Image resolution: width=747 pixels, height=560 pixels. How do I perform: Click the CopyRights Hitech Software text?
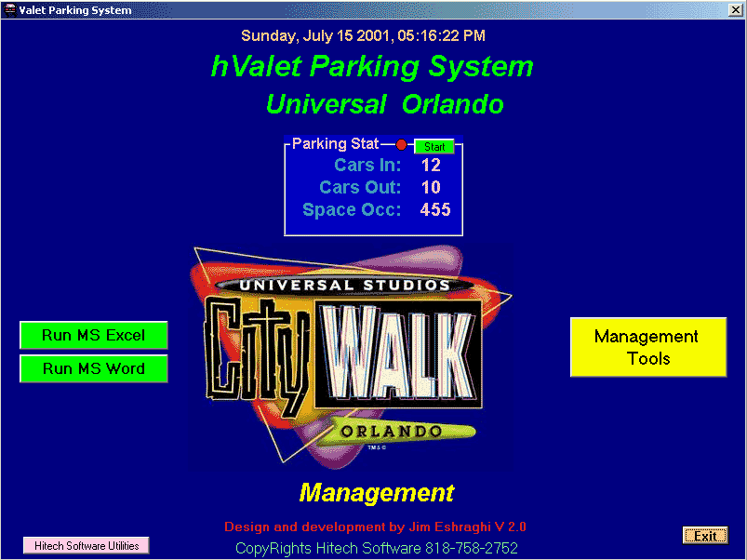377,548
